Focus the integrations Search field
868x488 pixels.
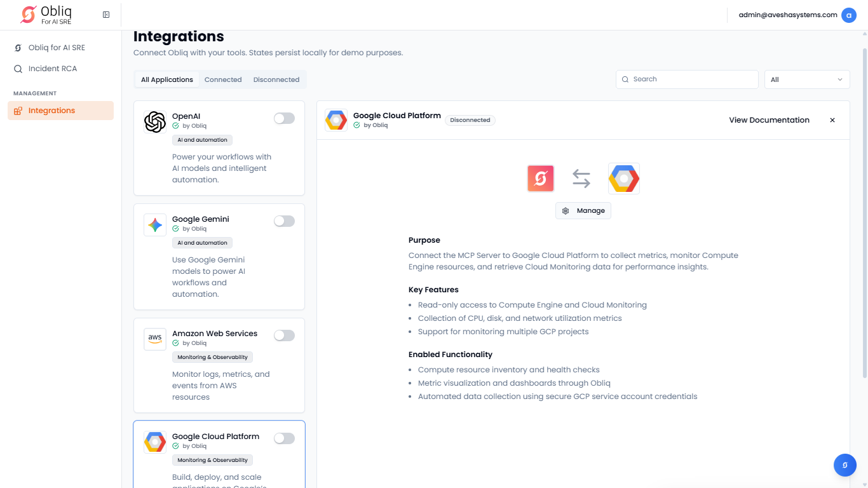687,79
